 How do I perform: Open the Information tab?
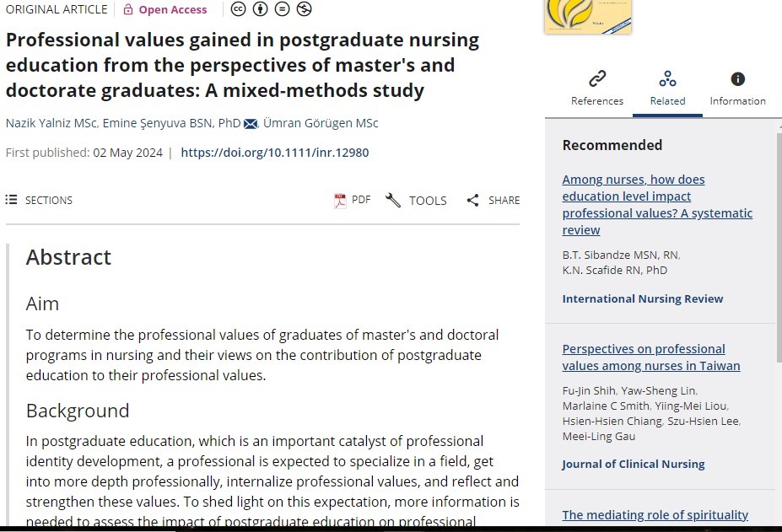[x=737, y=88]
